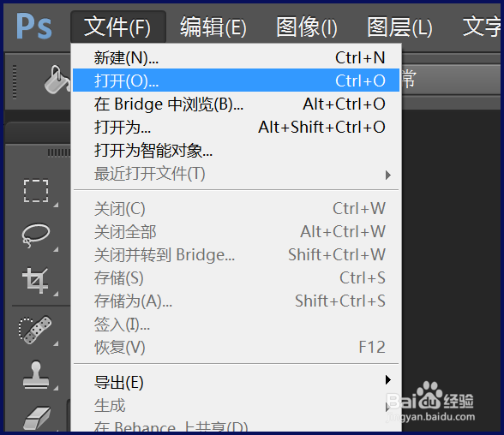Click the options bar gripper handle
This screenshot has width=504, height=435.
(x=14, y=81)
